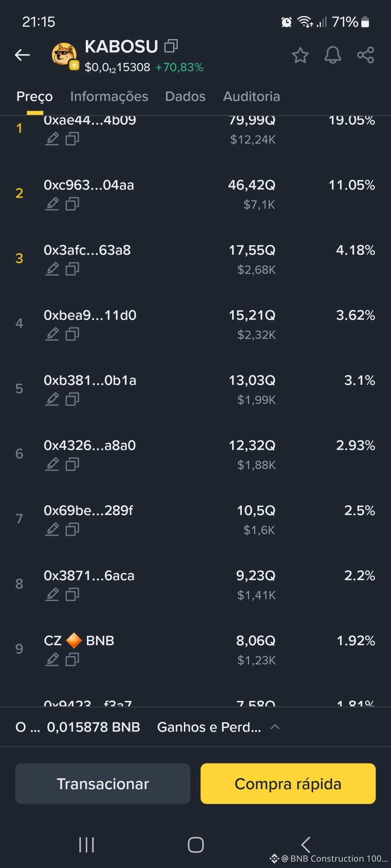The height and width of the screenshot is (868, 391).
Task: Tap the back arrow icon
Action: tap(22, 55)
